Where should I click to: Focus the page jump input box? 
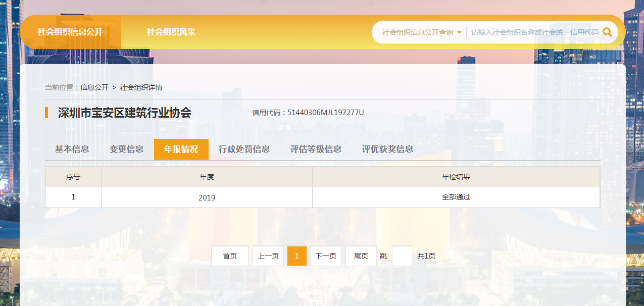402,256
